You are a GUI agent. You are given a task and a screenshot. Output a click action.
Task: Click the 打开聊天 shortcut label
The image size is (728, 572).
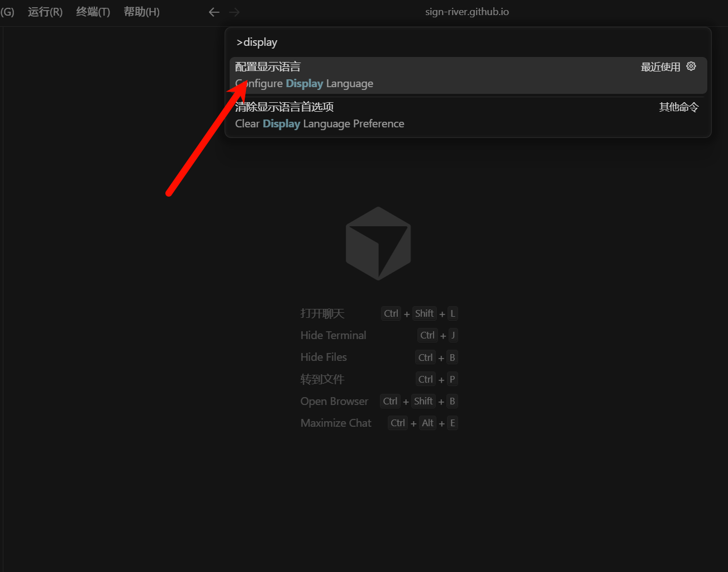coord(322,313)
